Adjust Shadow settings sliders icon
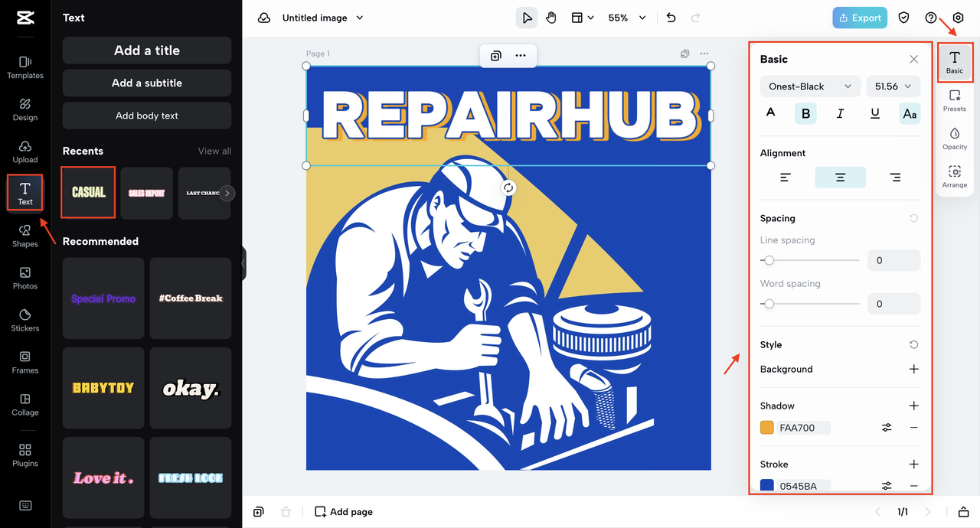The height and width of the screenshot is (528, 980). [x=887, y=428]
